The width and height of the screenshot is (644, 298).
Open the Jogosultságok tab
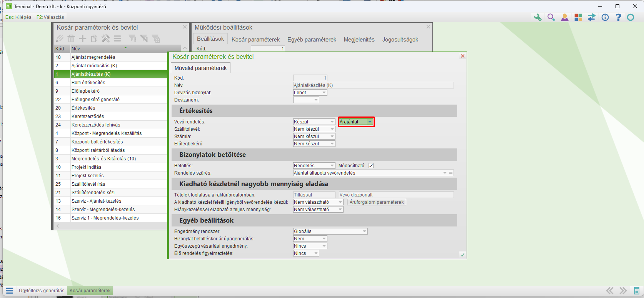point(400,40)
